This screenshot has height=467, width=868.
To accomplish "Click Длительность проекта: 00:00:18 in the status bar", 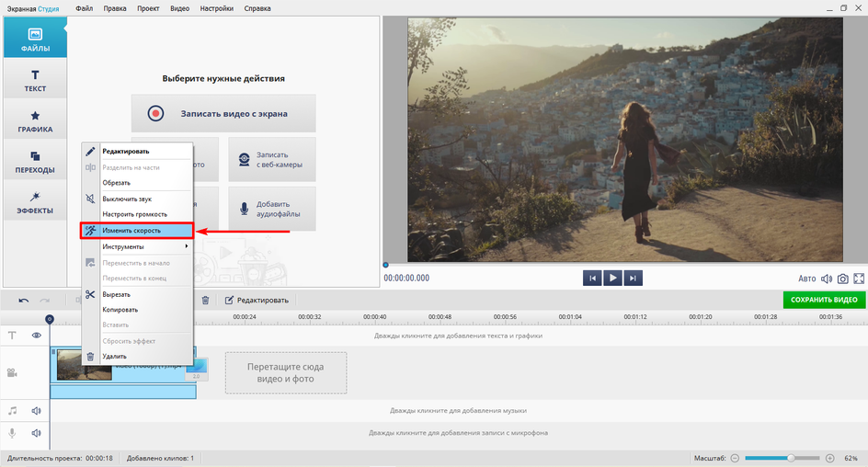I will click(x=60, y=458).
